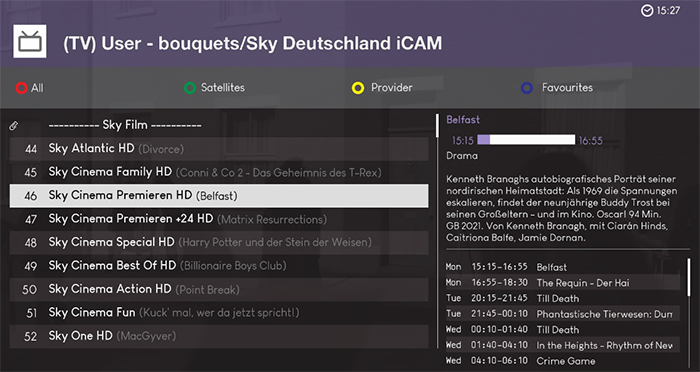Click the clock icon beside 15:27
Screen dimensions: 700x372
pyautogui.click(x=647, y=10)
